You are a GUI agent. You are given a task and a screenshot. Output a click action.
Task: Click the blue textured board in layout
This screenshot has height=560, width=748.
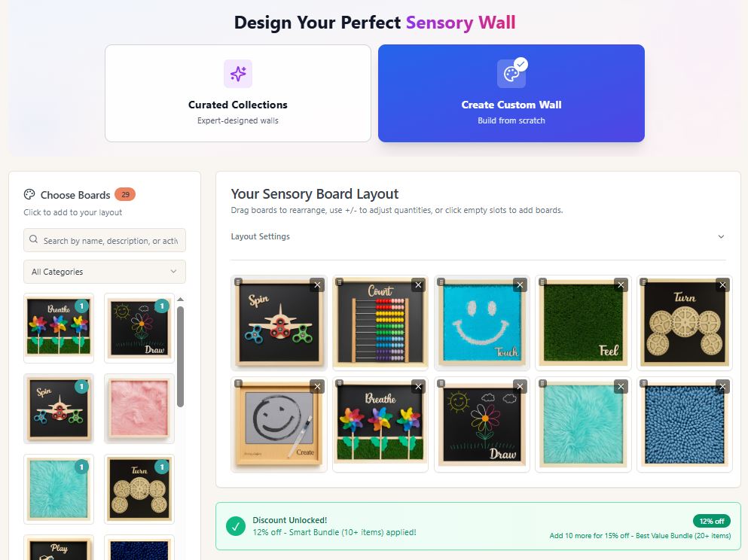point(685,425)
